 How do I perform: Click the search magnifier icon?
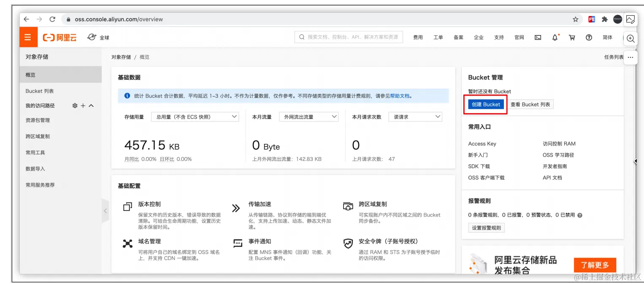click(302, 37)
